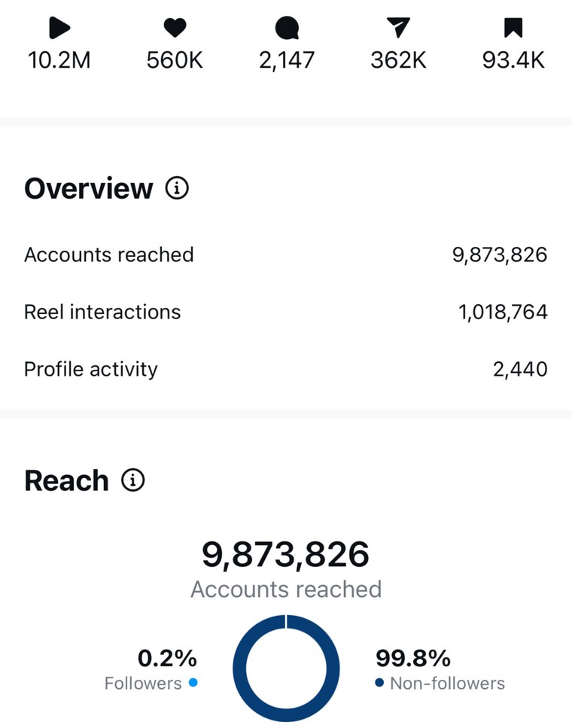Tap the comments speech bubble icon
This screenshot has height=728, width=572.
pyautogui.click(x=287, y=28)
